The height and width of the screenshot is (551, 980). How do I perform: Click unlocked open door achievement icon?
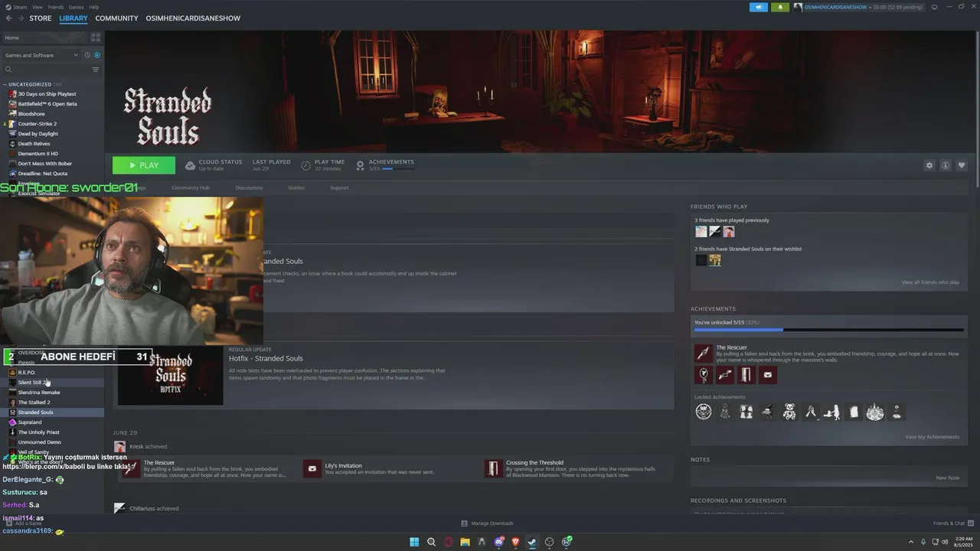tap(746, 375)
